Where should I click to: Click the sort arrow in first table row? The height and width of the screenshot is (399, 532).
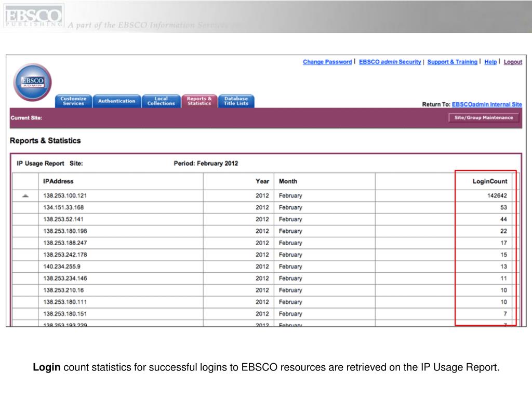tap(25, 196)
